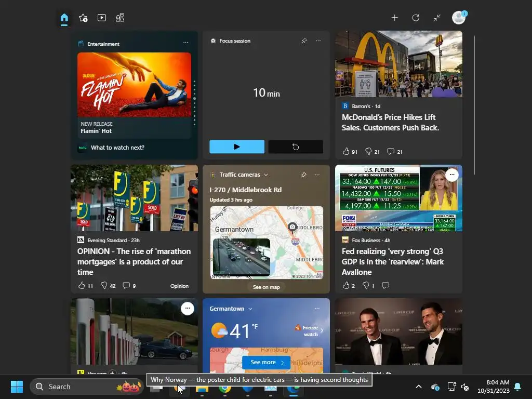Show hidden system tray icons

(x=419, y=387)
